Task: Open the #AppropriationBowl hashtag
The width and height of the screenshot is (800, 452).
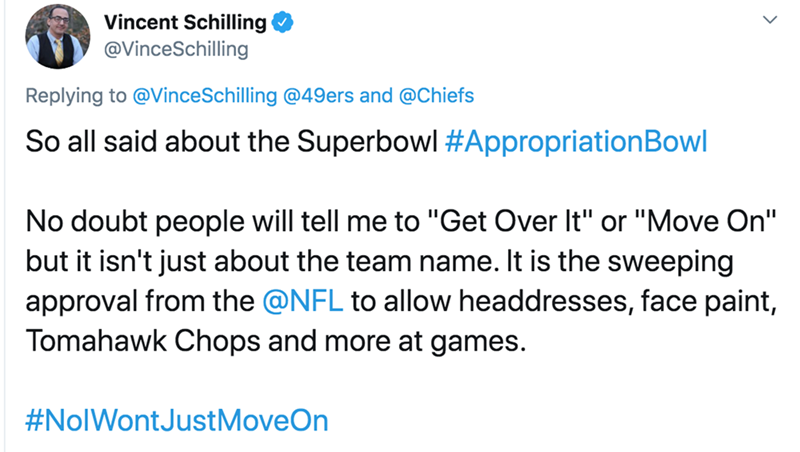Action: [x=573, y=141]
